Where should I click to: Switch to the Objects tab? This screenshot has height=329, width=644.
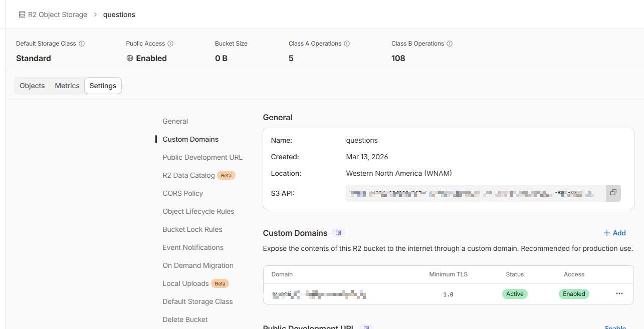coord(32,85)
